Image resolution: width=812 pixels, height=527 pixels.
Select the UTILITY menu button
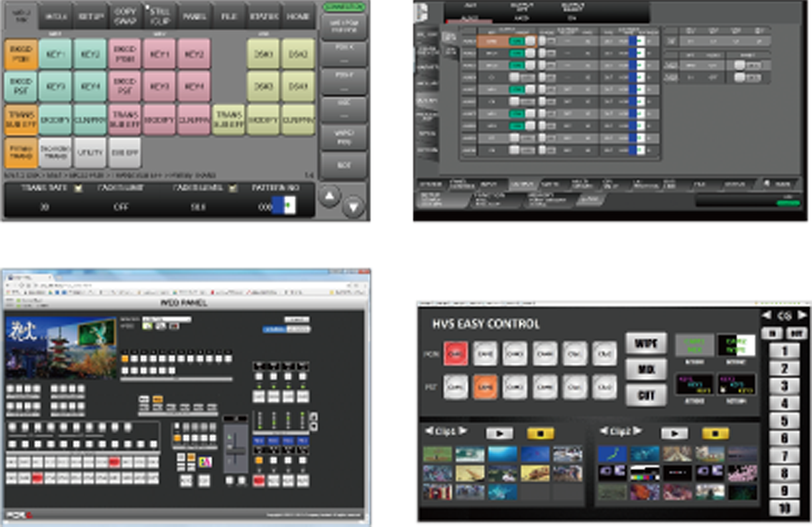(90, 152)
